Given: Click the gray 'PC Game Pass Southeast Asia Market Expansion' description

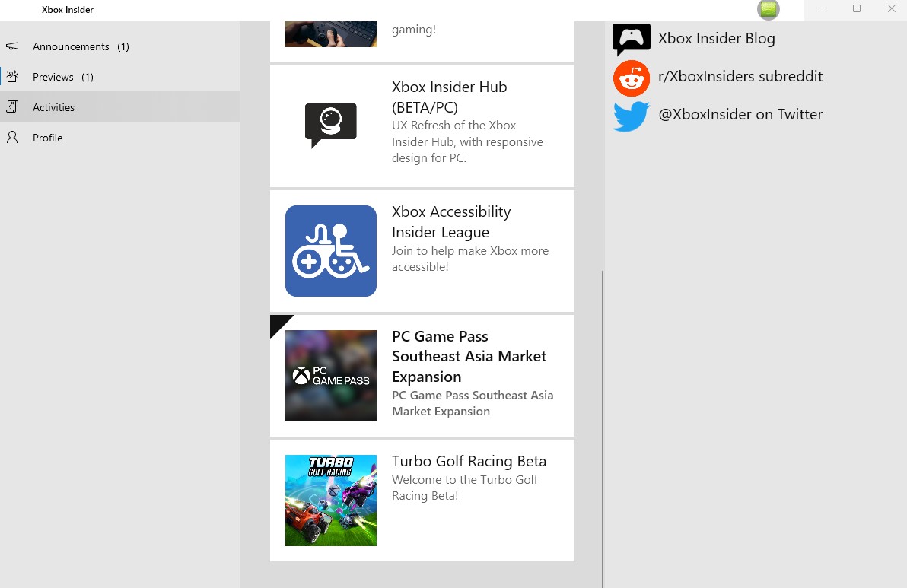Looking at the screenshot, I should coord(473,403).
